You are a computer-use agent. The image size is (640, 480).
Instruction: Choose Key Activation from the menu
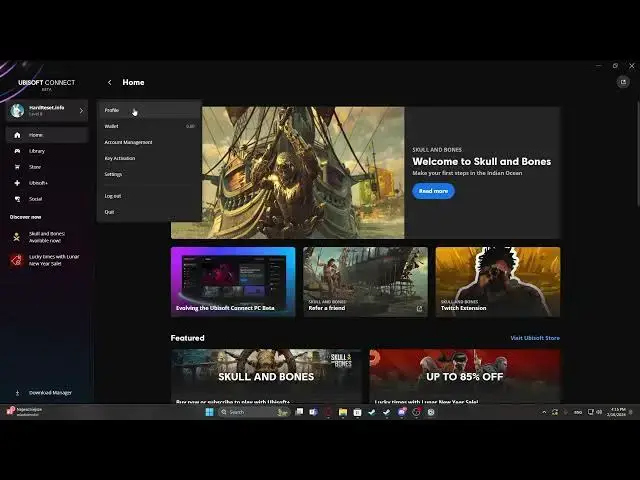tap(149, 158)
